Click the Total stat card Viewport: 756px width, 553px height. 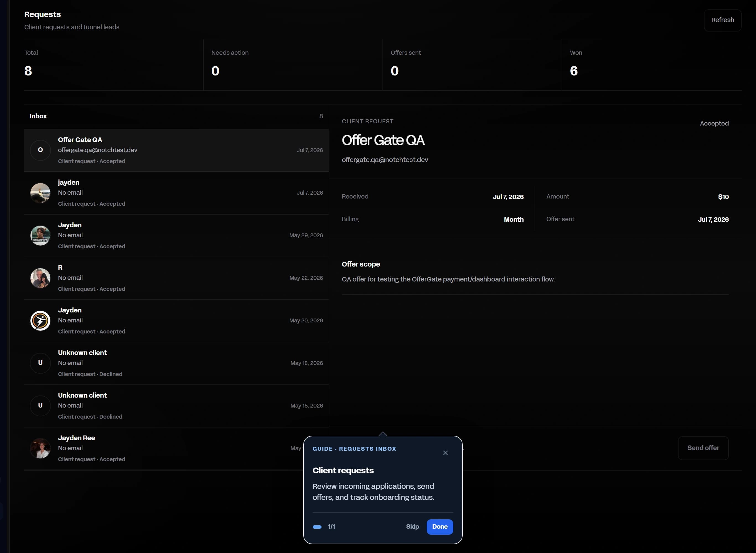113,65
